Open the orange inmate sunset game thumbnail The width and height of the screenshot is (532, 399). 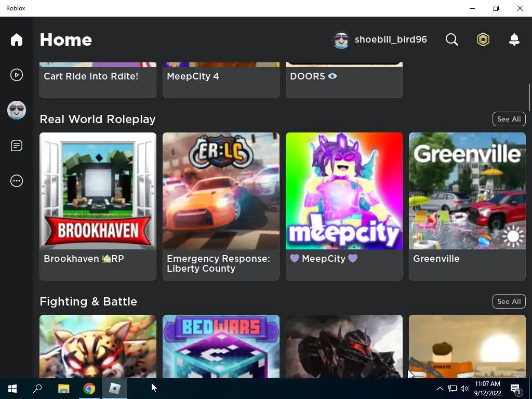(467, 347)
